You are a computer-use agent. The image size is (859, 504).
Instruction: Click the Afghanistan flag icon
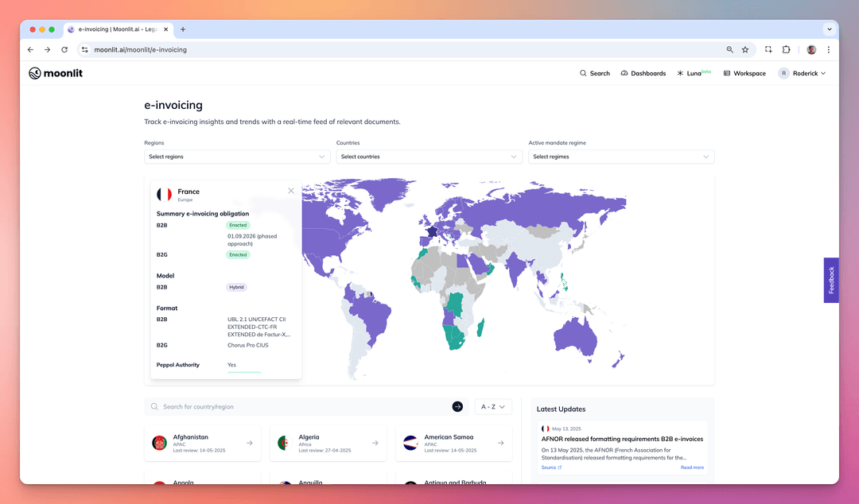(159, 443)
